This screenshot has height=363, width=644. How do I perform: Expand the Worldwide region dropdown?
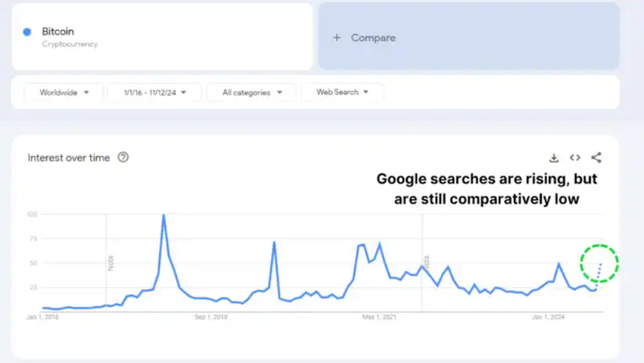[x=64, y=92]
